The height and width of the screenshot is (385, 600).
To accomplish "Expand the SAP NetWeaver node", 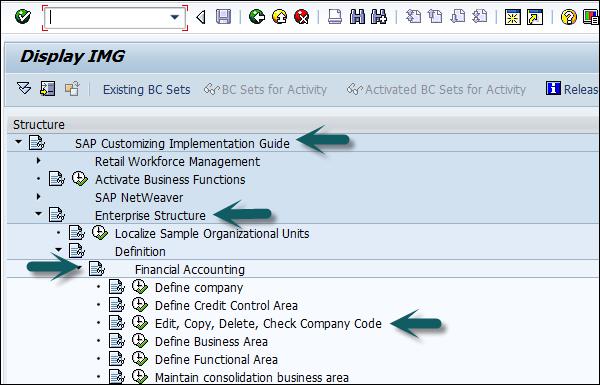I will pos(38,196).
